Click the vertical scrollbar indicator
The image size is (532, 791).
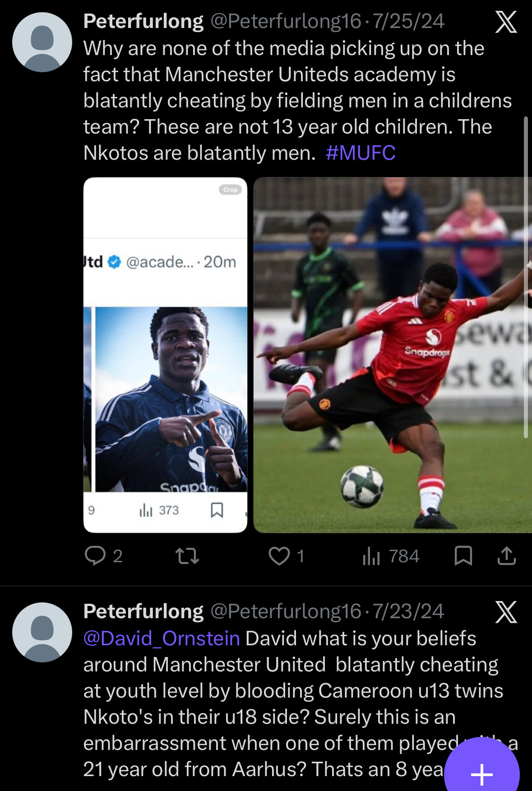click(x=526, y=277)
